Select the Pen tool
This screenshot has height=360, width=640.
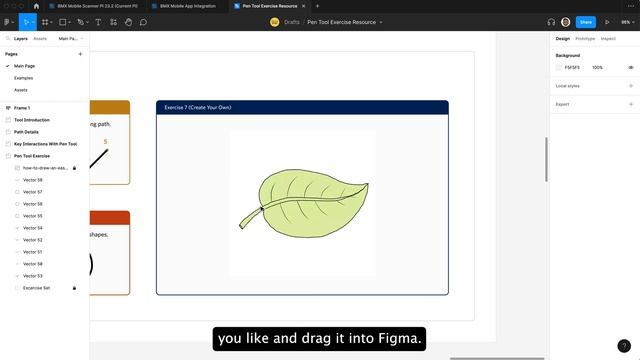point(80,22)
